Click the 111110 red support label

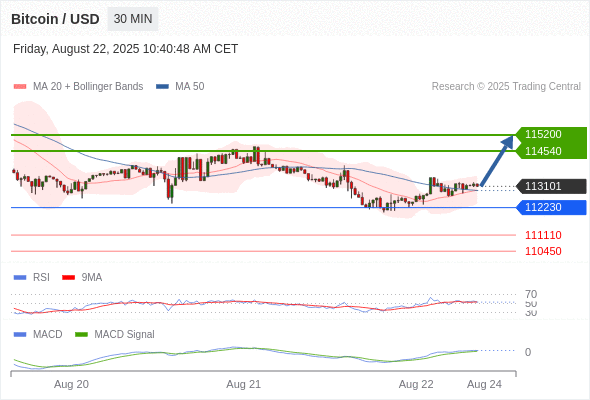(x=543, y=235)
